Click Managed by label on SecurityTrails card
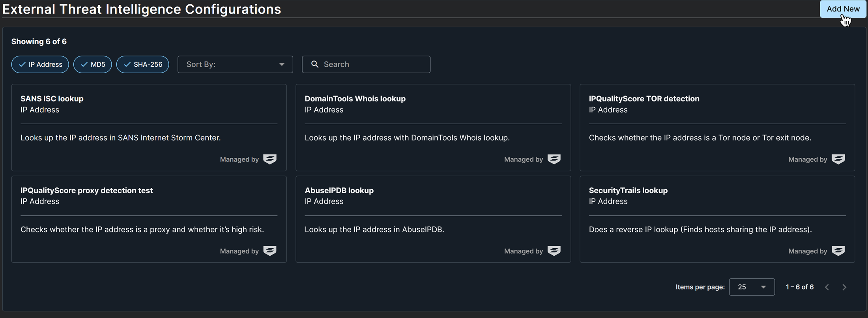 [808, 251]
